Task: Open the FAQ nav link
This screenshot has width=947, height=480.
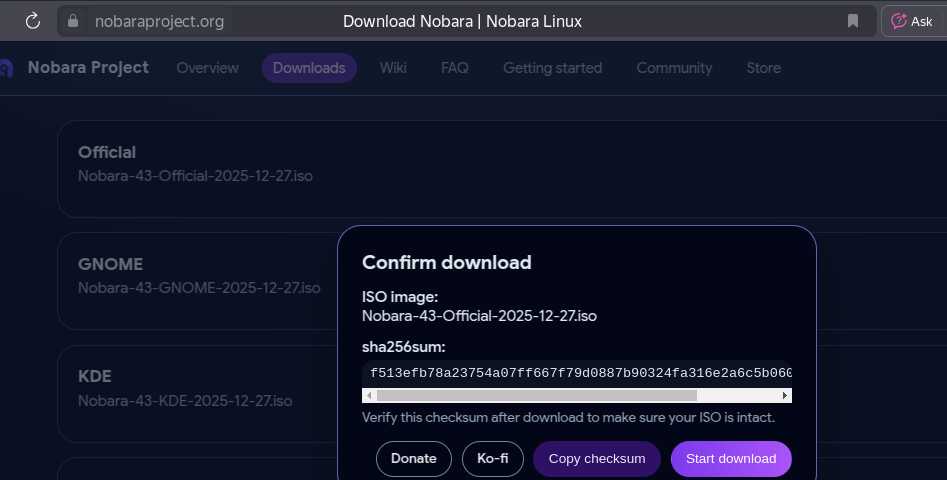Action: pos(455,68)
